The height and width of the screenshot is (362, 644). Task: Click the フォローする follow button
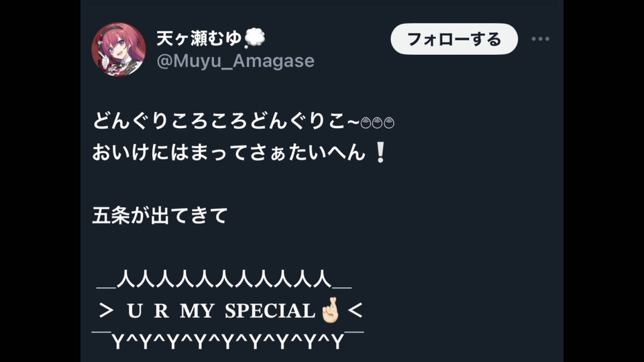click(x=454, y=39)
